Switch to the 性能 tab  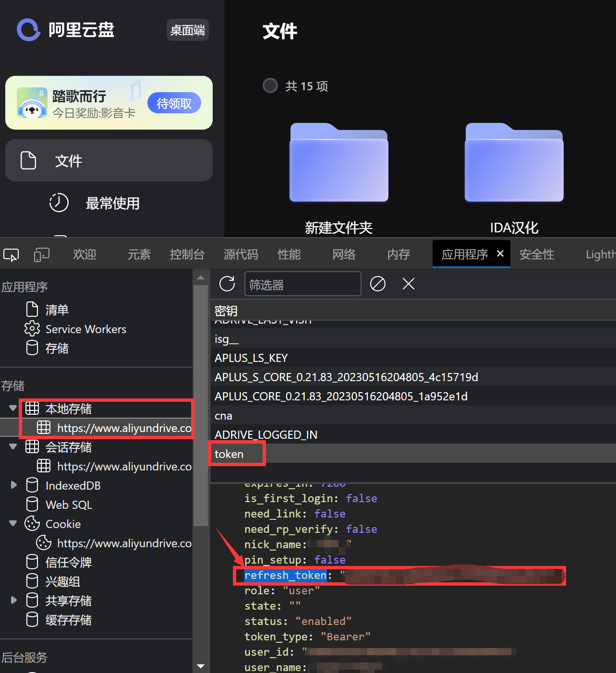[290, 254]
